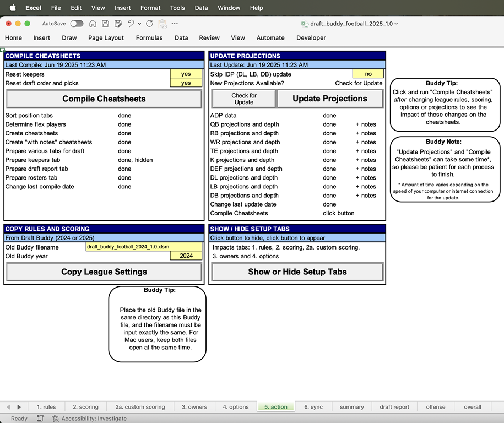Select the Reset keepers yes cell
The image size is (504, 423).
coord(186,74)
